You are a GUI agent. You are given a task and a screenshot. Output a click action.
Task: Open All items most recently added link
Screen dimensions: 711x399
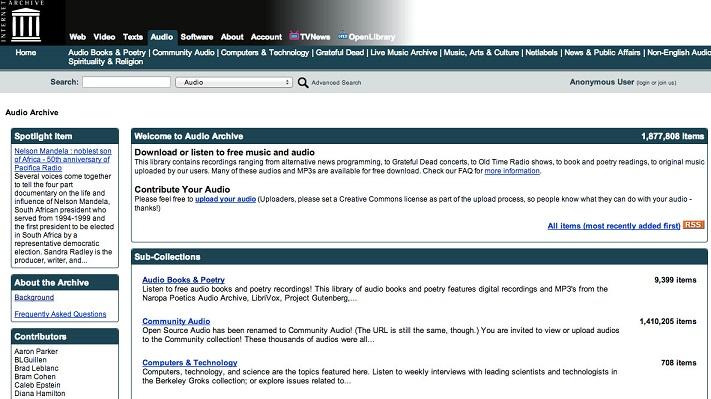pos(614,226)
